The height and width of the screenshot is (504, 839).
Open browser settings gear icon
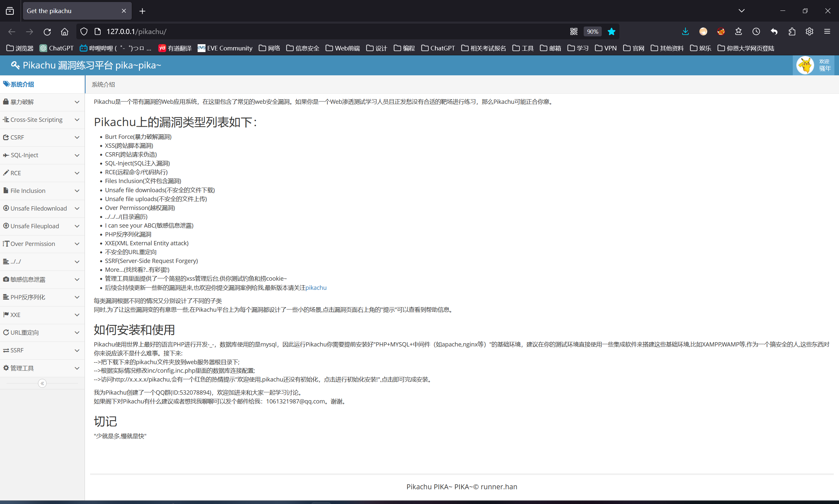[x=810, y=31]
